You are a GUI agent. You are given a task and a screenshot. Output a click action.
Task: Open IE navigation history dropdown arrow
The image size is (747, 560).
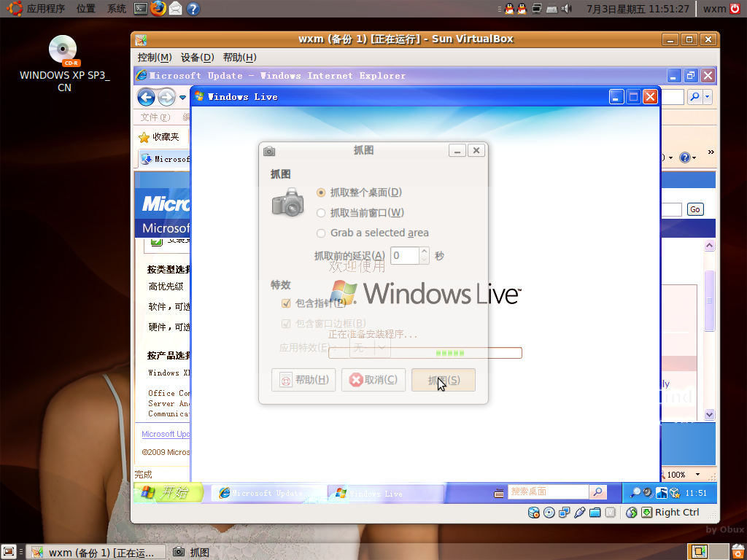pyautogui.click(x=183, y=98)
